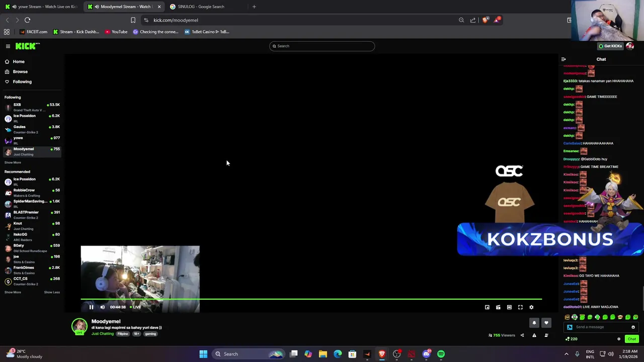The height and width of the screenshot is (362, 644).
Task: Collapse the chat panel
Action: point(563,59)
